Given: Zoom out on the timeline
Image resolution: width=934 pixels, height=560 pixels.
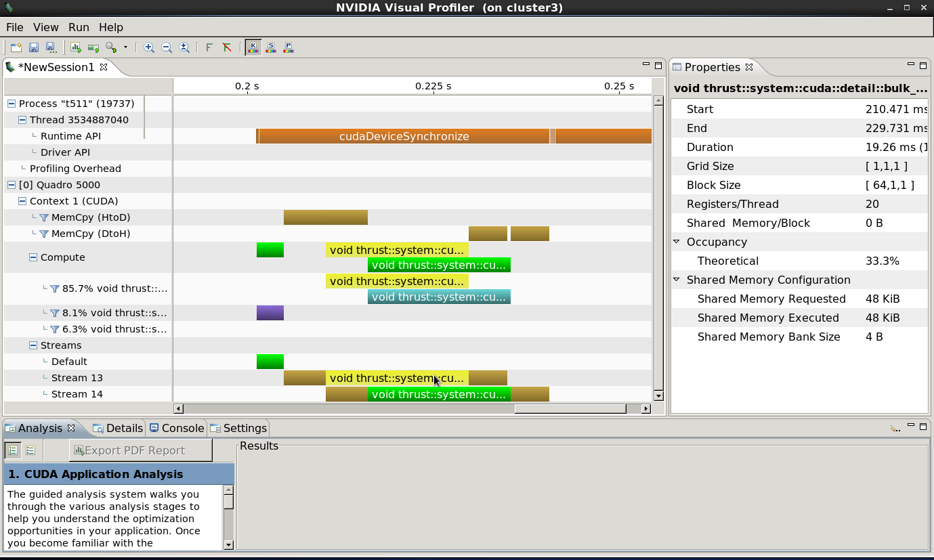Looking at the screenshot, I should click(x=167, y=47).
